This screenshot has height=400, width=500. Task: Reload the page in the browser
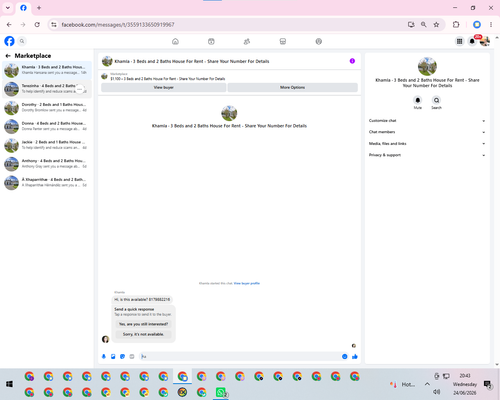[x=37, y=24]
